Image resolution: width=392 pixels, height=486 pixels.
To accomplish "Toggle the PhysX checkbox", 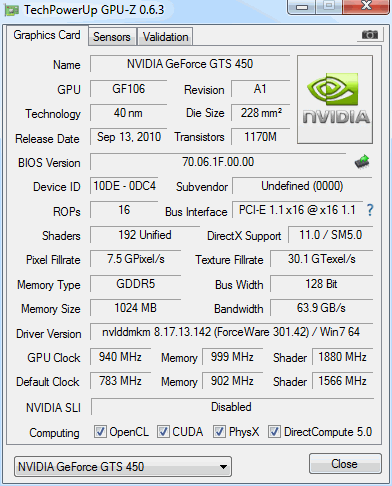I will 219,432.
